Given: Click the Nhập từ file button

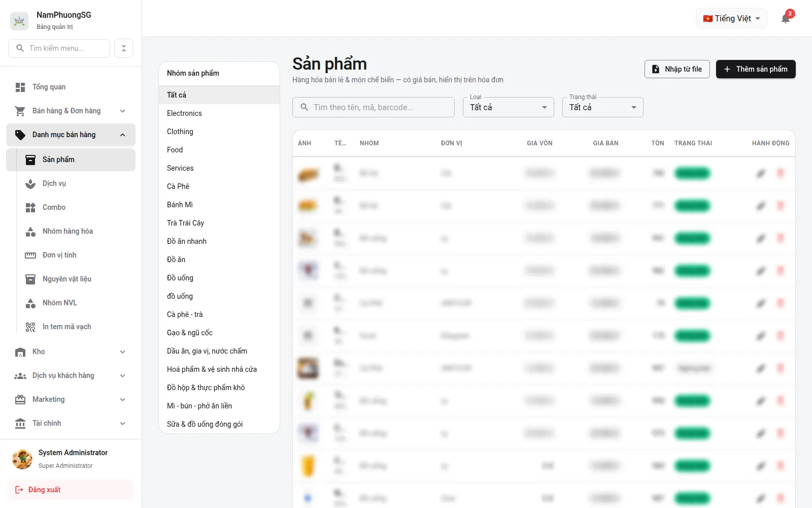Looking at the screenshot, I should [677, 69].
